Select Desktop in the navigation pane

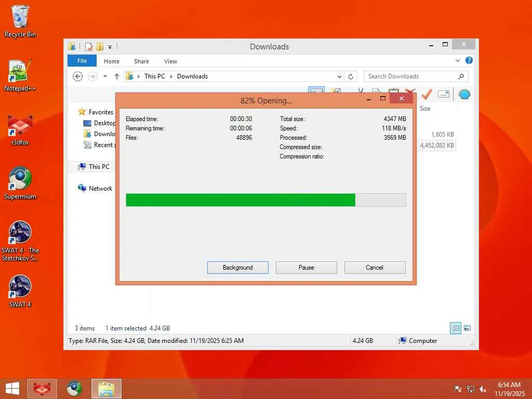99,123
